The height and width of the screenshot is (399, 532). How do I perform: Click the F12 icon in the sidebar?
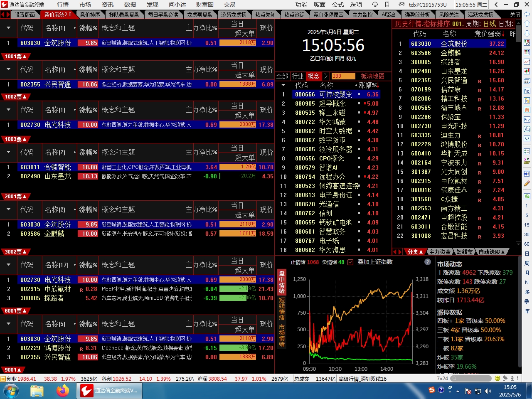coord(527,120)
